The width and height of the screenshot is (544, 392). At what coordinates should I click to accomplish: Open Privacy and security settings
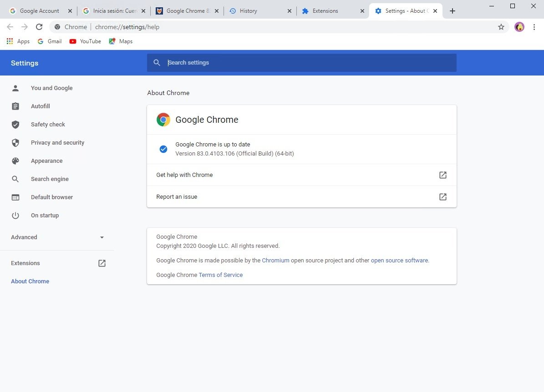click(58, 142)
